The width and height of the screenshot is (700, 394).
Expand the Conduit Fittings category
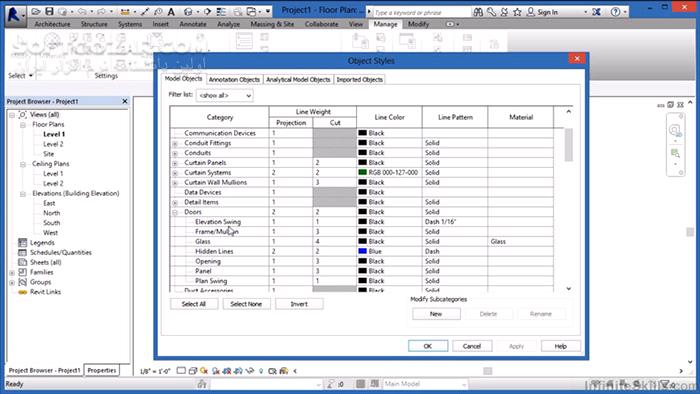[175, 144]
